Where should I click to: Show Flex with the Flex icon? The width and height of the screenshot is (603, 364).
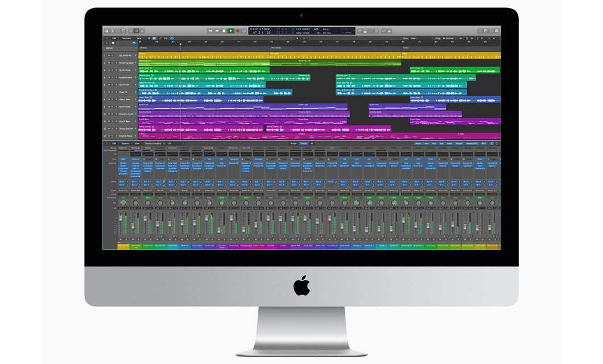[166, 39]
